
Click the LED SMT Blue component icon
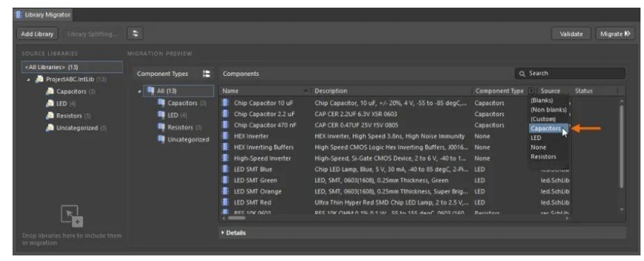[x=226, y=169]
